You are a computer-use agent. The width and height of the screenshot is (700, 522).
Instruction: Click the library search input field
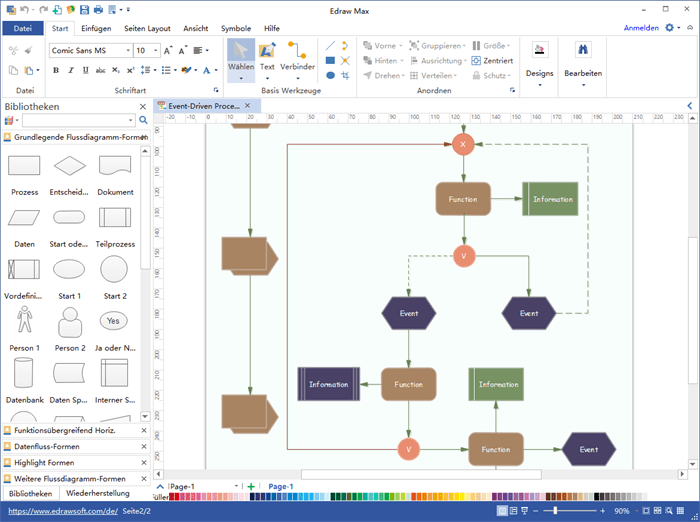(x=75, y=120)
